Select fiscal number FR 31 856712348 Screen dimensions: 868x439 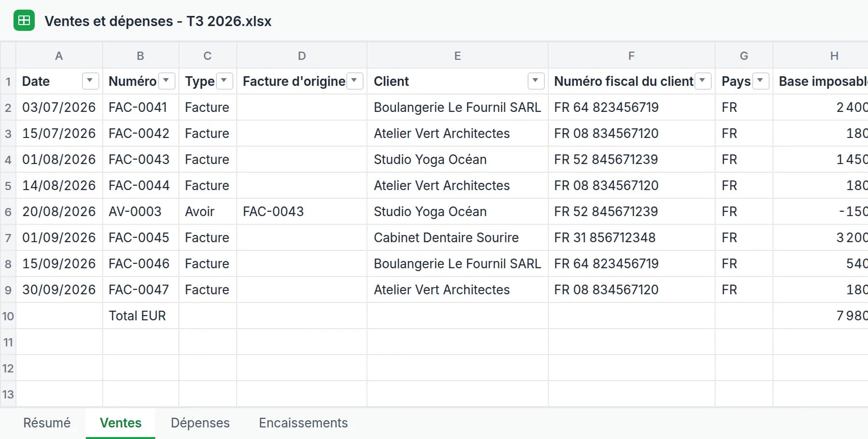(632, 238)
